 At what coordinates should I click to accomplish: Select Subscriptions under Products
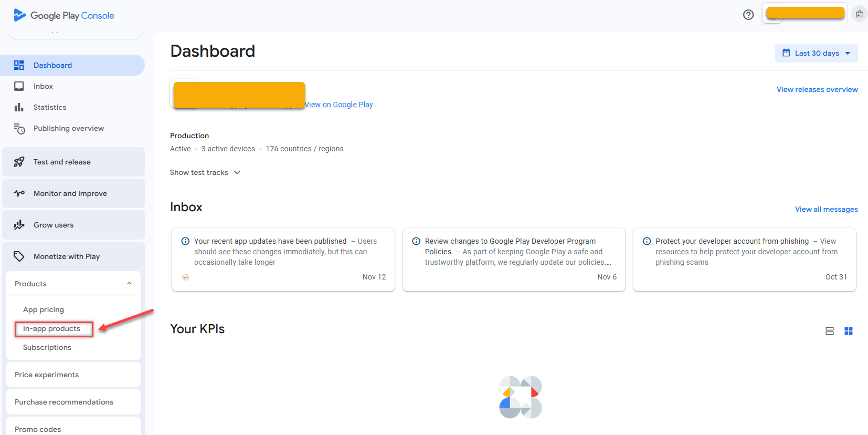pyautogui.click(x=47, y=347)
